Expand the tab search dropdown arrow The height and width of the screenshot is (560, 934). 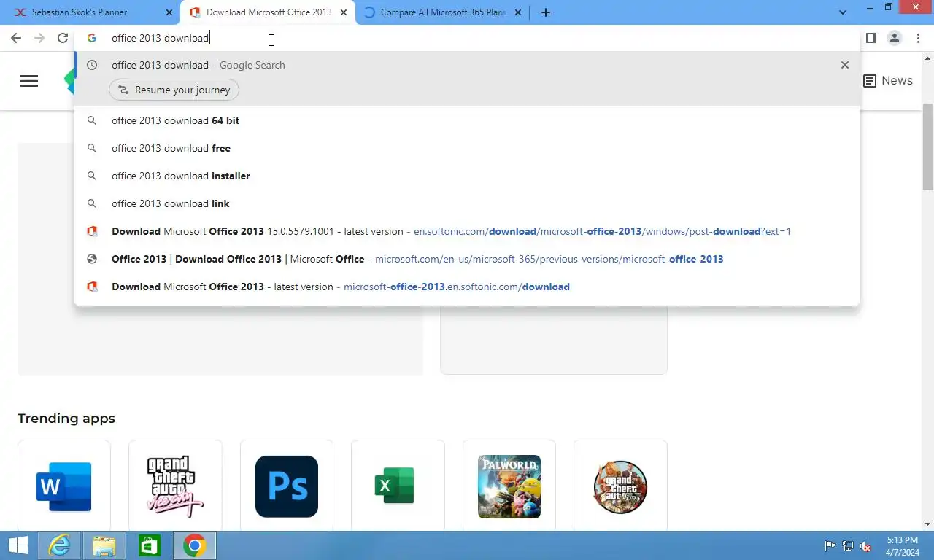[843, 12]
